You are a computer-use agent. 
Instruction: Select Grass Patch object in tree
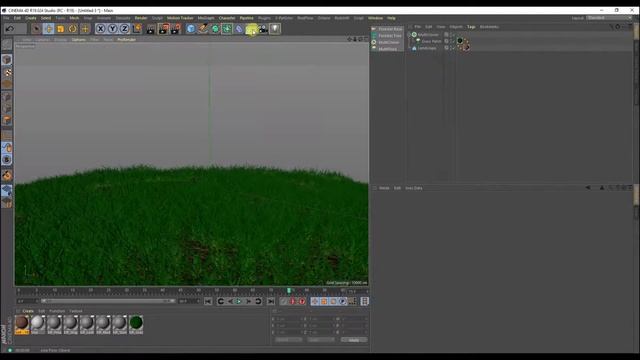[x=431, y=41]
